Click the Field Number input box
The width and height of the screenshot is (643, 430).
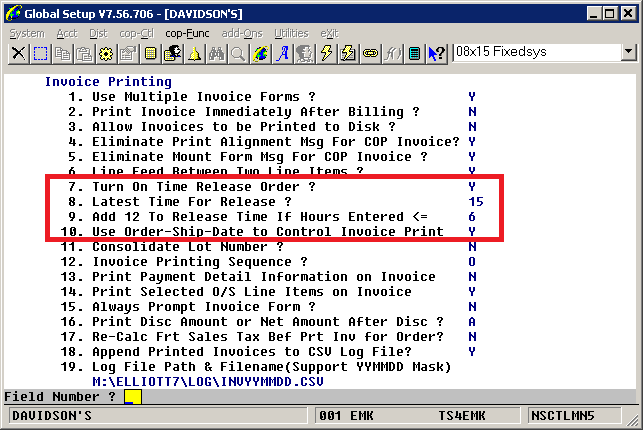[x=133, y=397]
